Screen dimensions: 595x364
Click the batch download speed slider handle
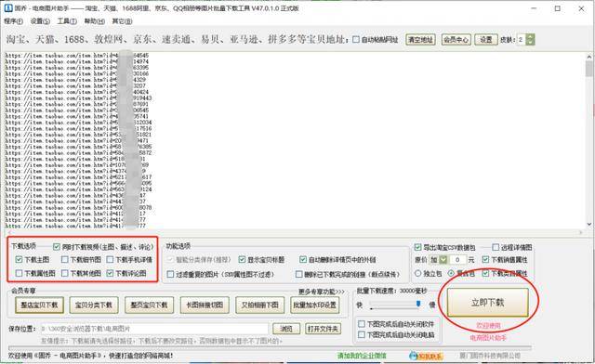click(418, 304)
